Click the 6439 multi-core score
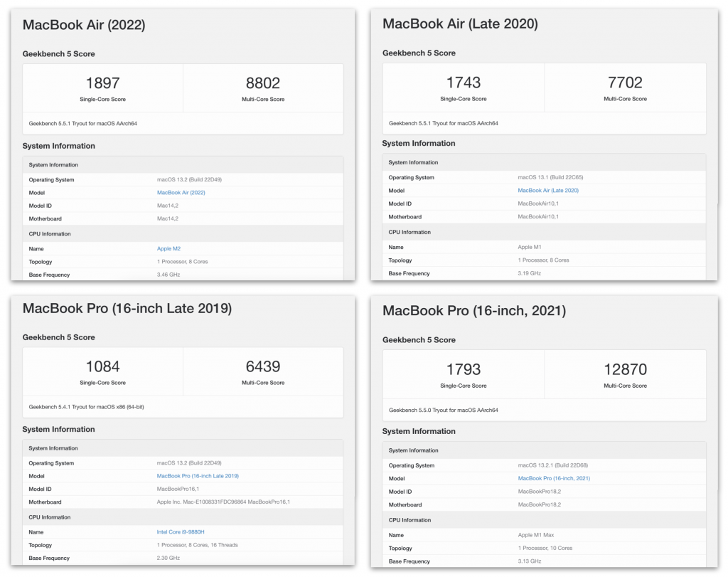This screenshot has width=728, height=577. tap(263, 366)
